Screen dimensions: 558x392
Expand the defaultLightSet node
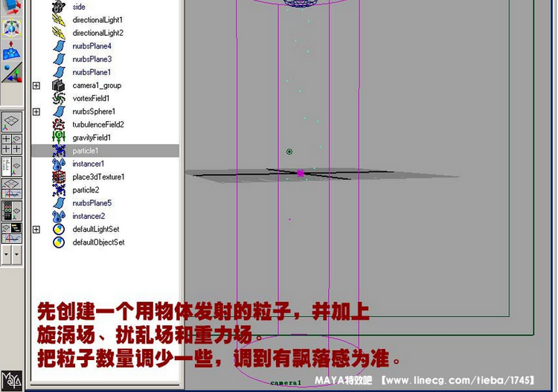click(x=36, y=229)
